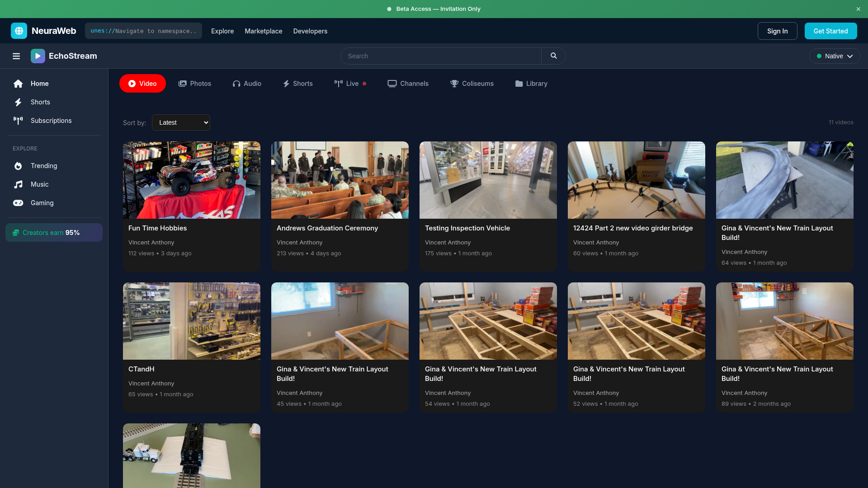
Task: Expand the Native mode dropdown
Action: click(835, 56)
